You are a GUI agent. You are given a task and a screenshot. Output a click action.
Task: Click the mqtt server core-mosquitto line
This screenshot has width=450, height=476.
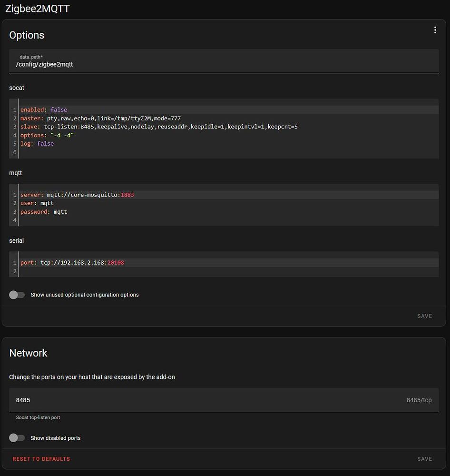tap(229, 195)
